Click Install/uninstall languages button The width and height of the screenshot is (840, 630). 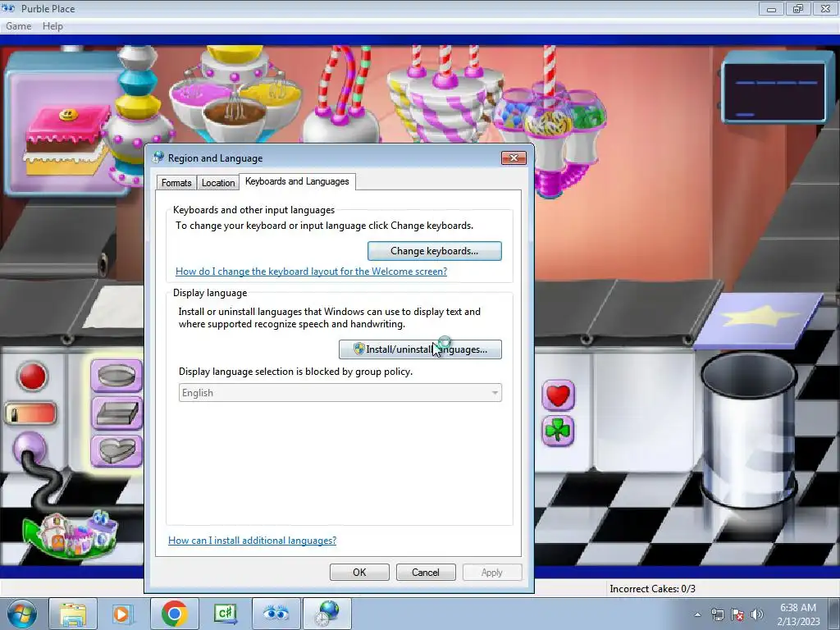pyautogui.click(x=421, y=349)
